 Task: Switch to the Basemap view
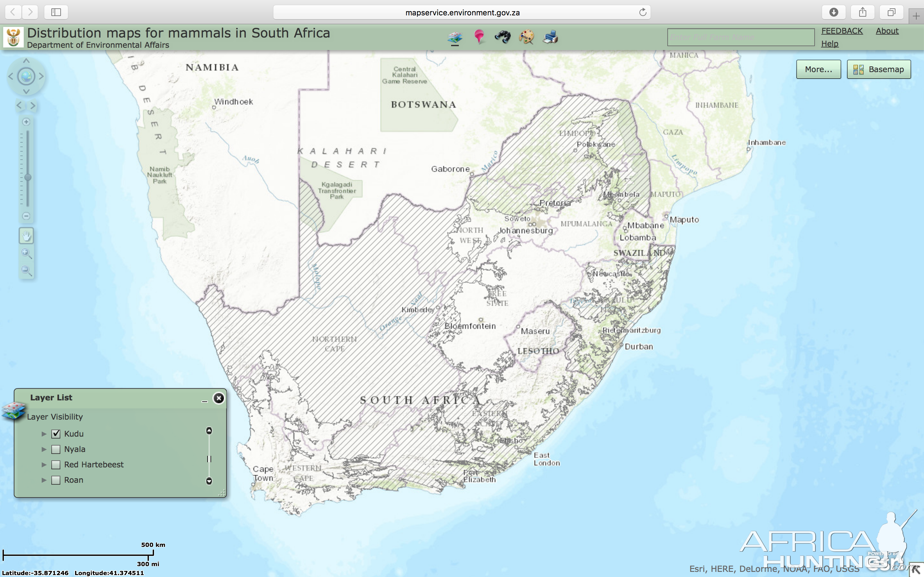pyautogui.click(x=879, y=69)
